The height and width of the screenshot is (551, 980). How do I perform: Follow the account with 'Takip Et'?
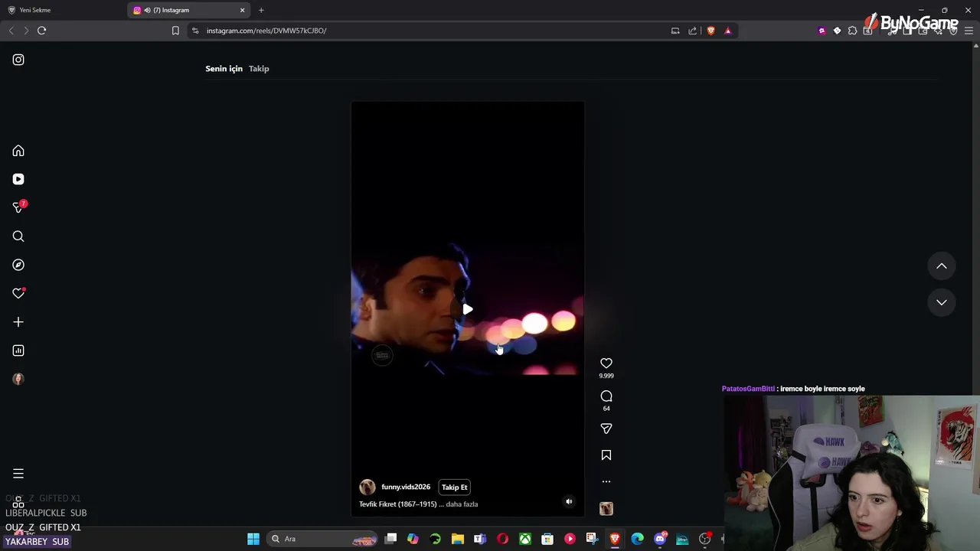click(x=455, y=487)
